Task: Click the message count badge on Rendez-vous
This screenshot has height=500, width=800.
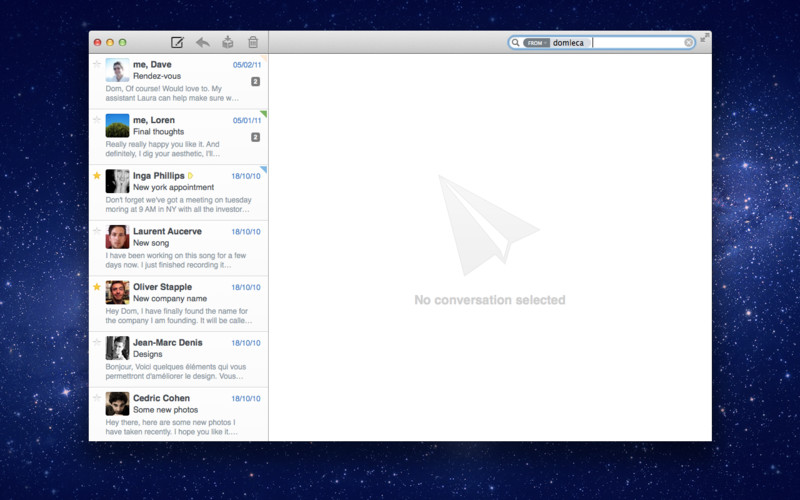Action: 255,82
